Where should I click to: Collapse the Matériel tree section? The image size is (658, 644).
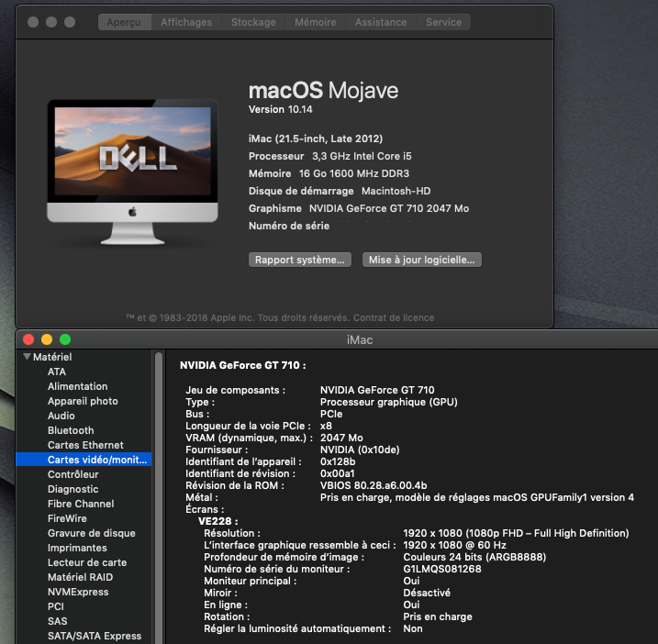click(x=28, y=357)
